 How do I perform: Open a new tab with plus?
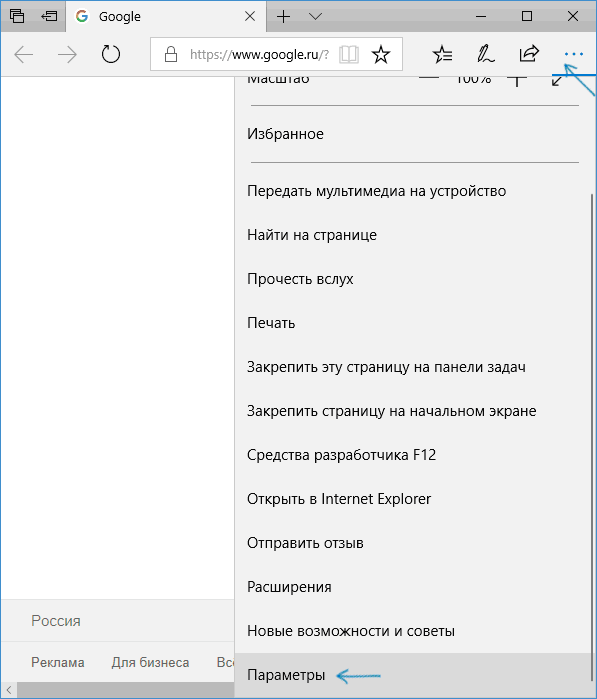(283, 16)
